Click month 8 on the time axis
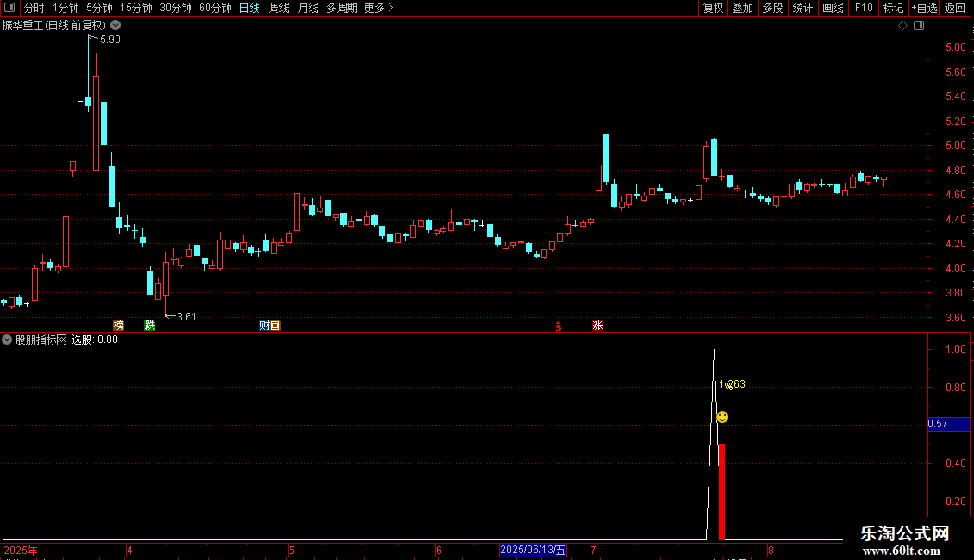Image resolution: width=974 pixels, height=560 pixels. pyautogui.click(x=771, y=551)
